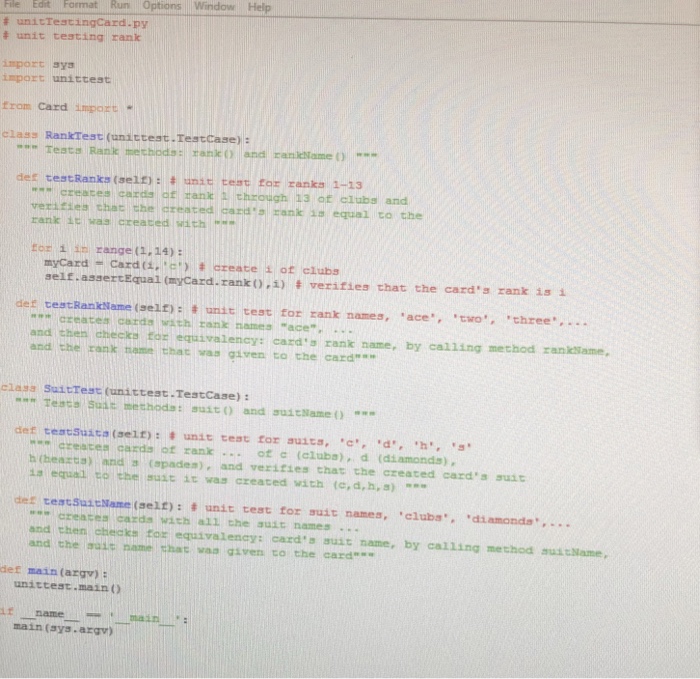The image size is (700, 679).
Task: Place cursor on class RankTest definition
Action: [x=125, y=137]
